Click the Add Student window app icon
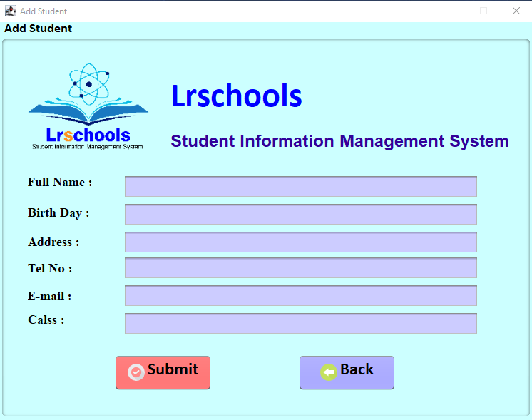The image size is (532, 420). click(11, 11)
